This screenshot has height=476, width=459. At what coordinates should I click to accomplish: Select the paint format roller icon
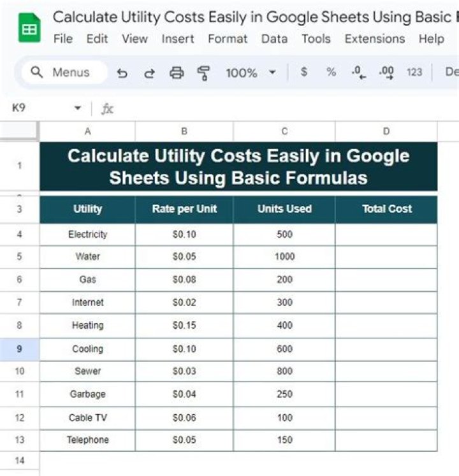pyautogui.click(x=203, y=73)
